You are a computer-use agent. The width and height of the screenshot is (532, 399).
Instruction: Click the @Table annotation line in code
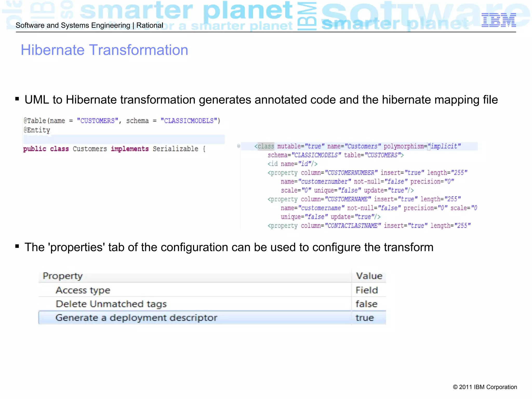click(122, 121)
